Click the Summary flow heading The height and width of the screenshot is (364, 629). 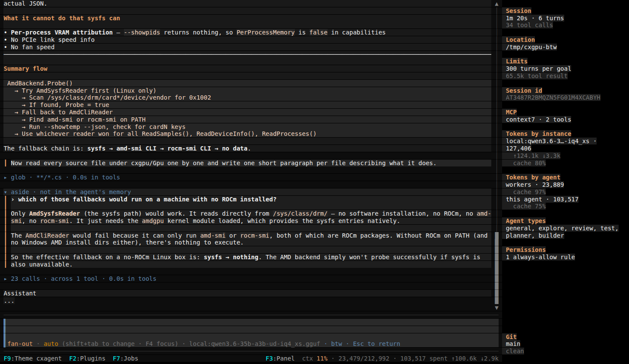tap(25, 69)
